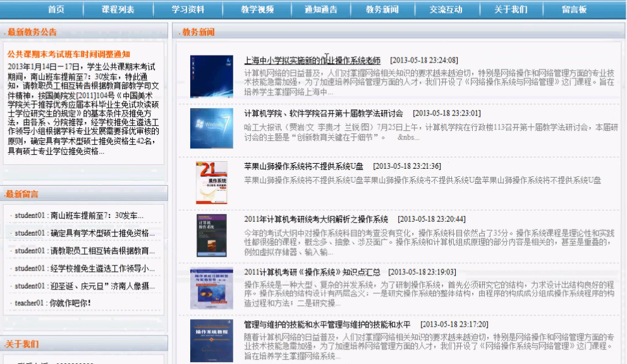Click the blue book cover thumbnail of Shanghai news

212,76
